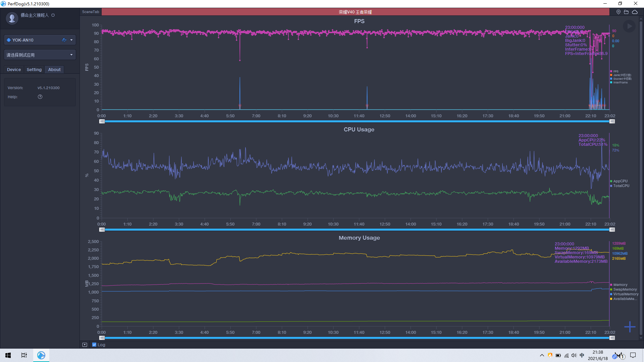Click the CPU Usage chart right range handle
Image resolution: width=644 pixels, height=362 pixels.
click(612, 230)
